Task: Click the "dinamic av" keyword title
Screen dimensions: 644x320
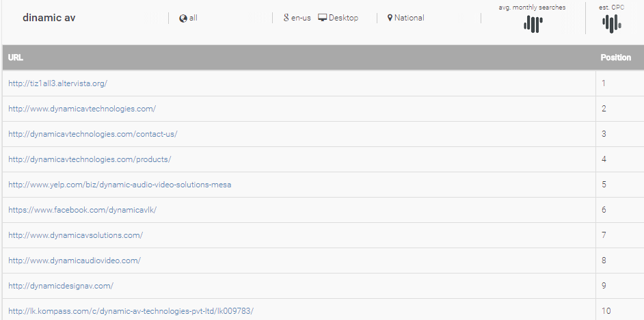Action: tap(49, 18)
